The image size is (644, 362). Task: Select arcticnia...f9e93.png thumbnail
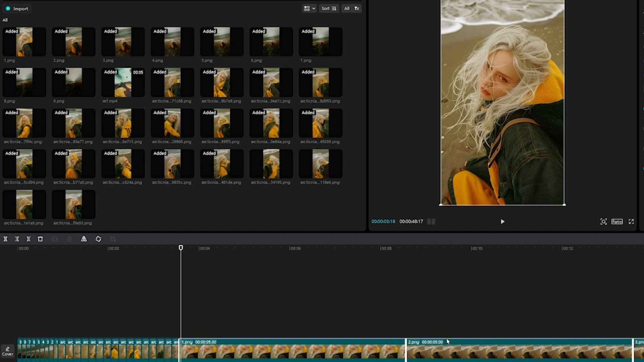(74, 204)
